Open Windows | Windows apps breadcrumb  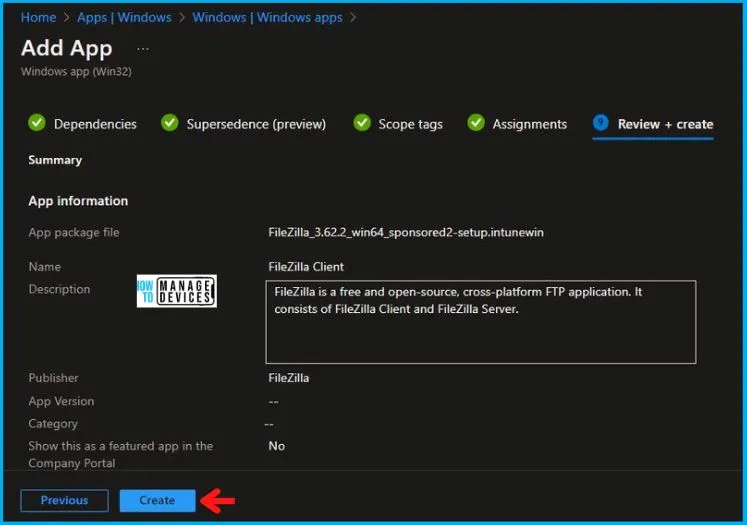click(x=267, y=18)
